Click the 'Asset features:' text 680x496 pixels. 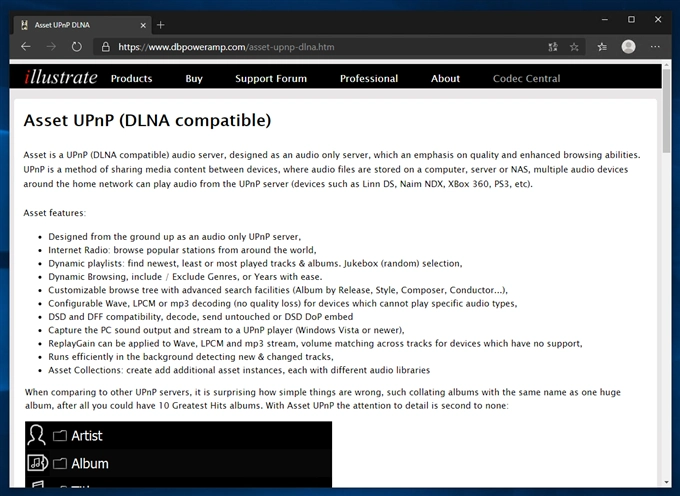pyautogui.click(x=55, y=213)
